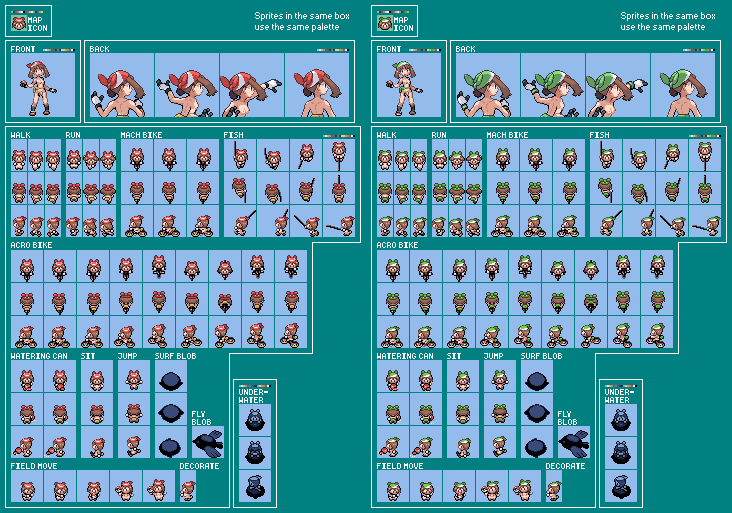Click the 'BACK' label on red sheet
Viewport: 732px width, 513px height.
99,49
